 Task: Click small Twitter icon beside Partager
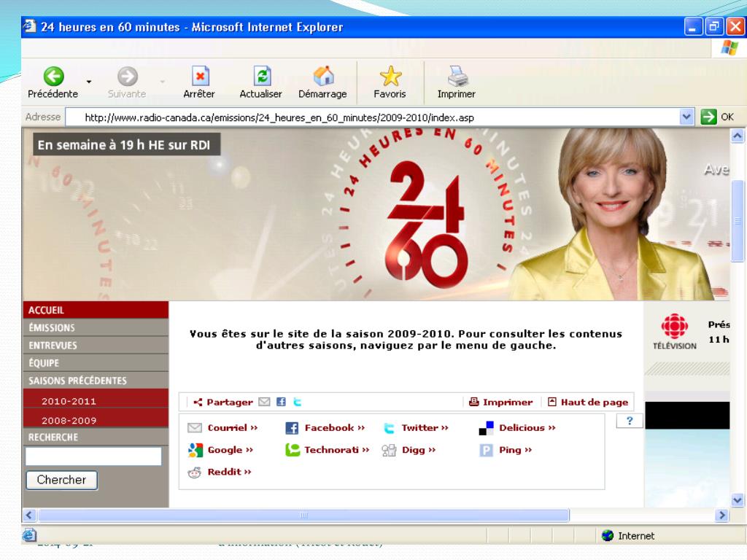pyautogui.click(x=298, y=402)
